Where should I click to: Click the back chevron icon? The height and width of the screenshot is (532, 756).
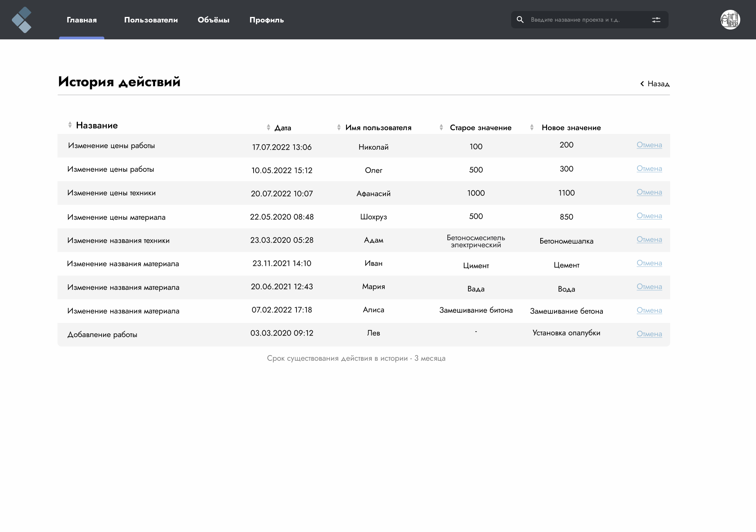click(x=642, y=84)
